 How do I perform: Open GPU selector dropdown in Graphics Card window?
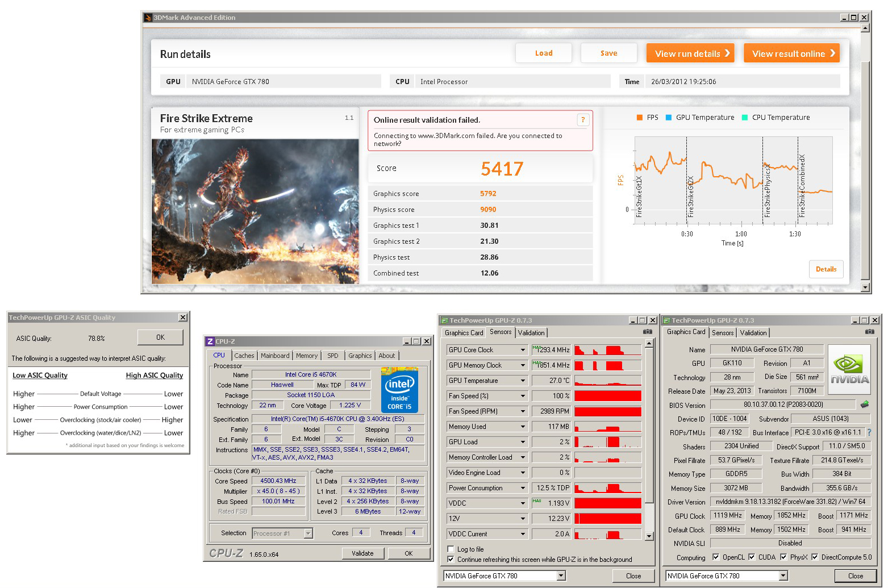point(783,576)
